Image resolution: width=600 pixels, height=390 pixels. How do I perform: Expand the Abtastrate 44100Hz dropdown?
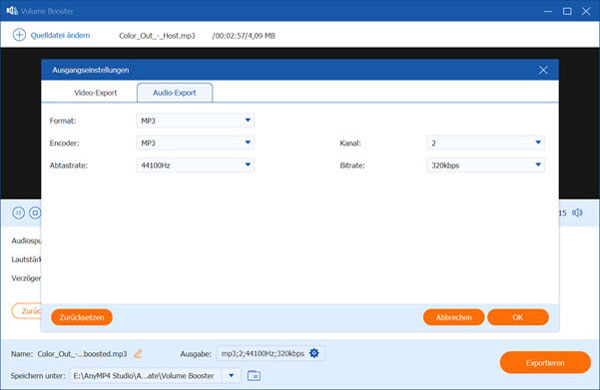(196, 165)
